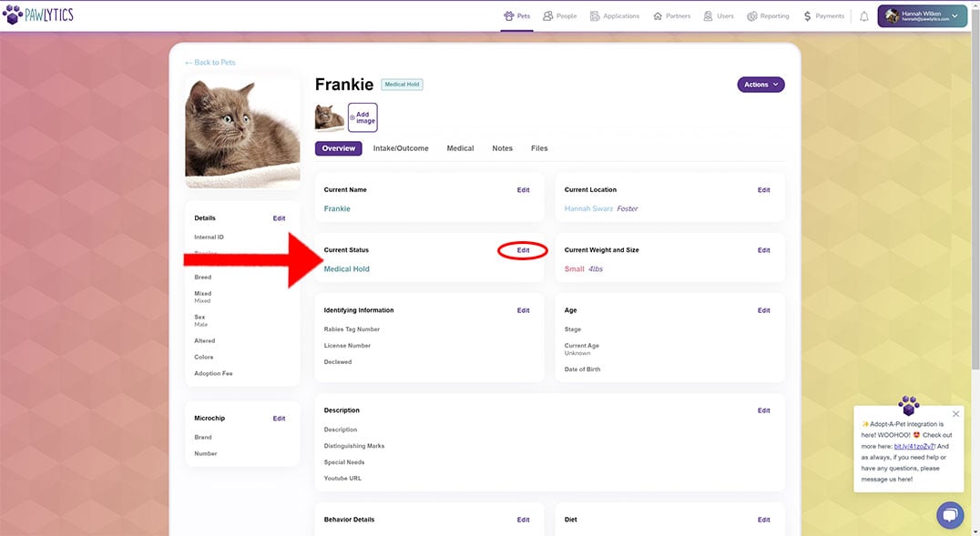Expand the Actions dropdown

coord(760,84)
